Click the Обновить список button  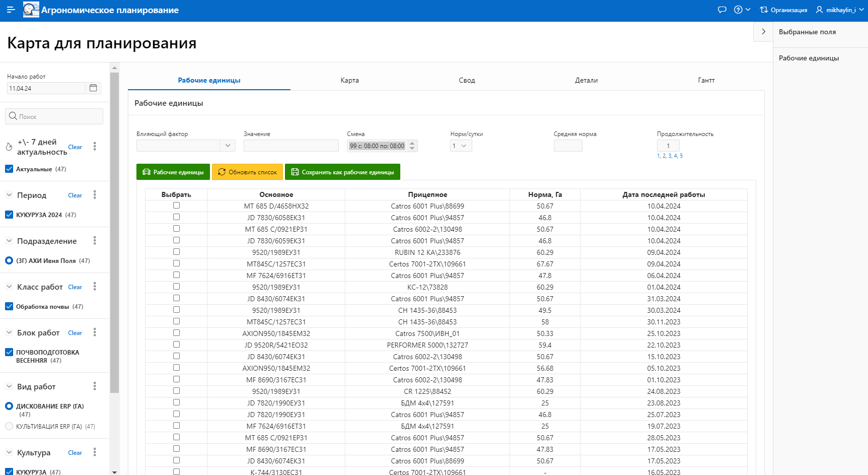247,172
